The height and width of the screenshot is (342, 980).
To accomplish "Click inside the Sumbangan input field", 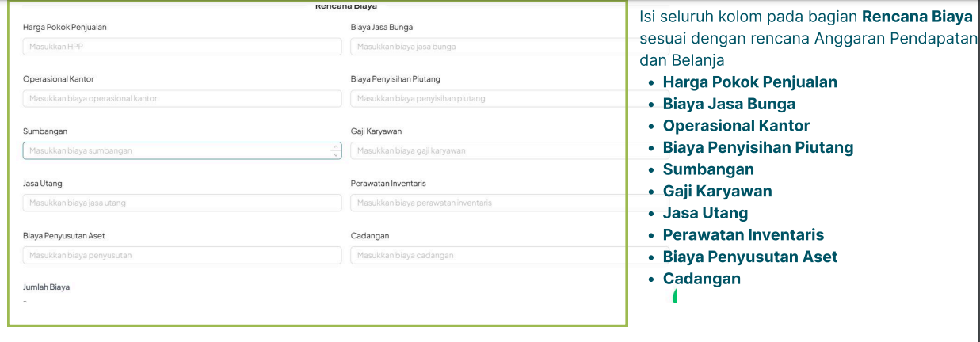I will [x=174, y=150].
